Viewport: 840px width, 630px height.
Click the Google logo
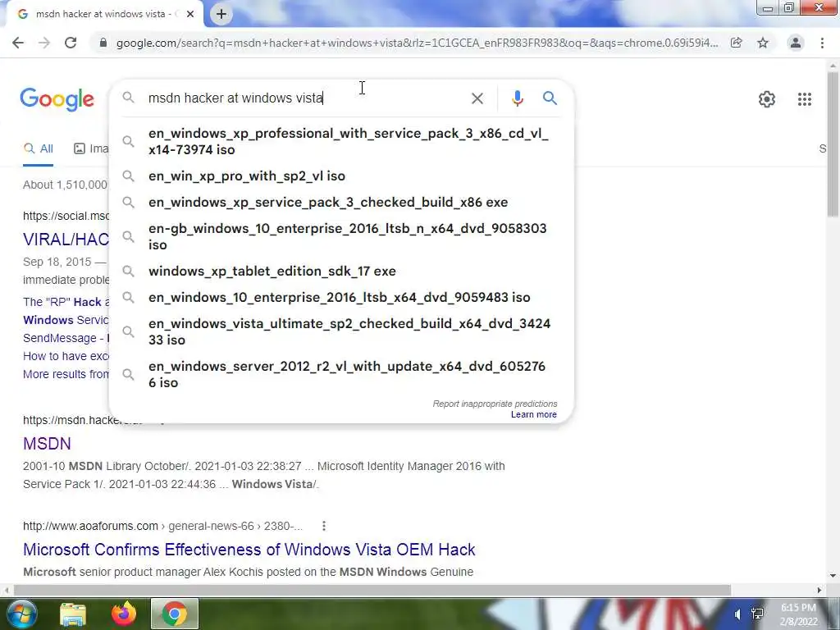[x=57, y=99]
